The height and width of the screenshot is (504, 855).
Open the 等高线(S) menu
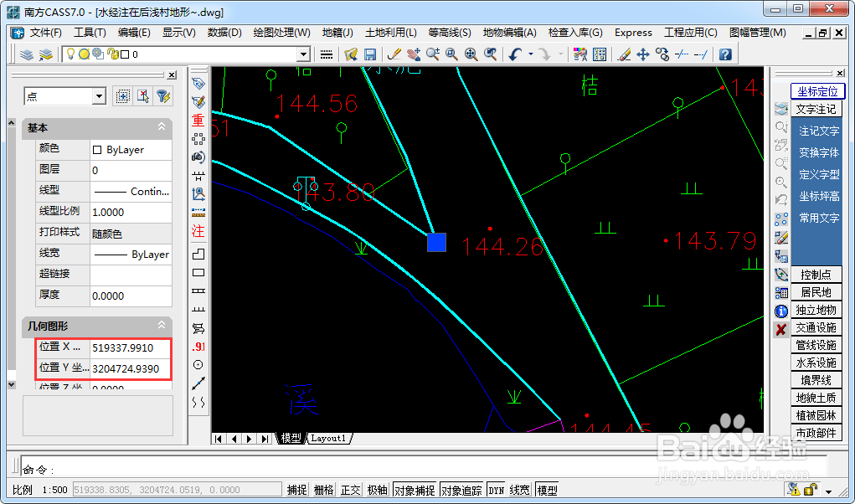pyautogui.click(x=450, y=33)
